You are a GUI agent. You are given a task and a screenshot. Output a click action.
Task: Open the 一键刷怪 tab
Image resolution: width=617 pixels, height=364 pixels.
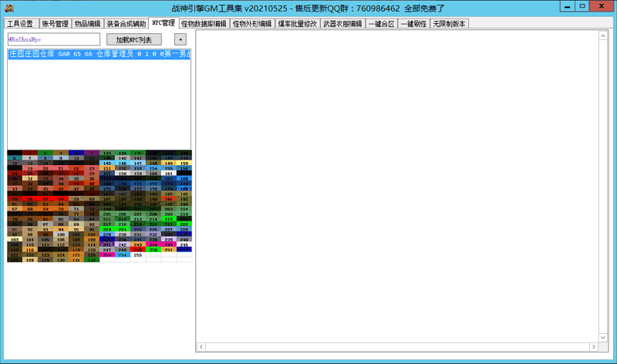[414, 24]
